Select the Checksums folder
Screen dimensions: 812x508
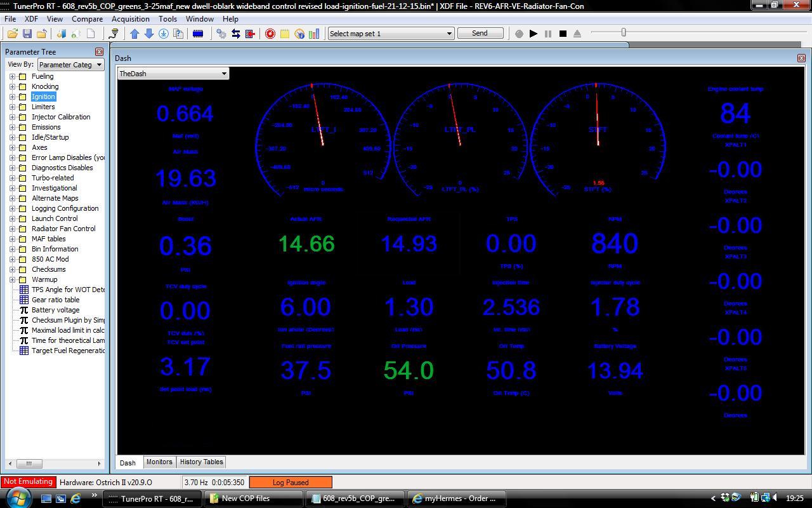pyautogui.click(x=48, y=269)
